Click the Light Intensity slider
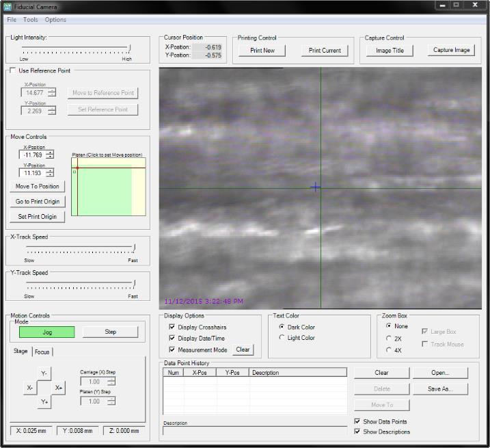This screenshot has height=448, width=490. pos(77,49)
